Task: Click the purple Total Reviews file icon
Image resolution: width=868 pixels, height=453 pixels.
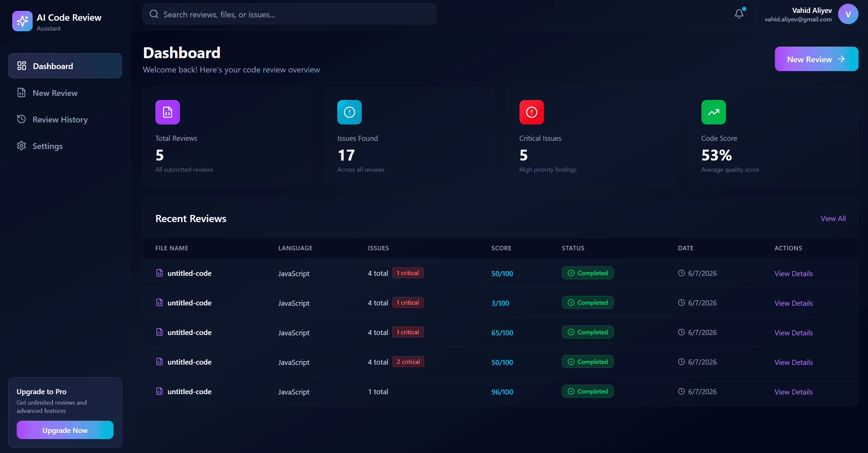Action: 168,112
